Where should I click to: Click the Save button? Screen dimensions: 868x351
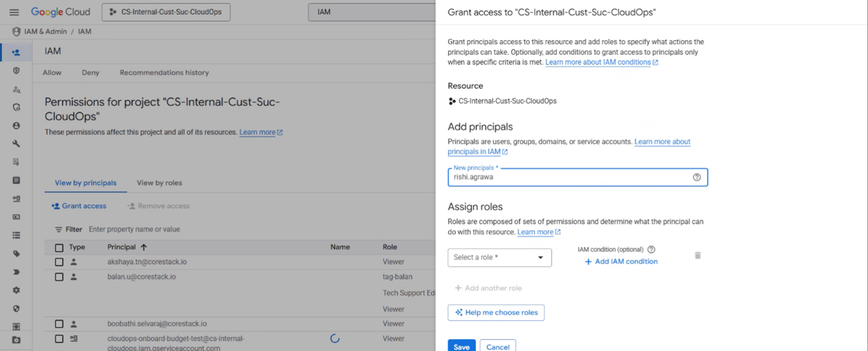point(462,346)
